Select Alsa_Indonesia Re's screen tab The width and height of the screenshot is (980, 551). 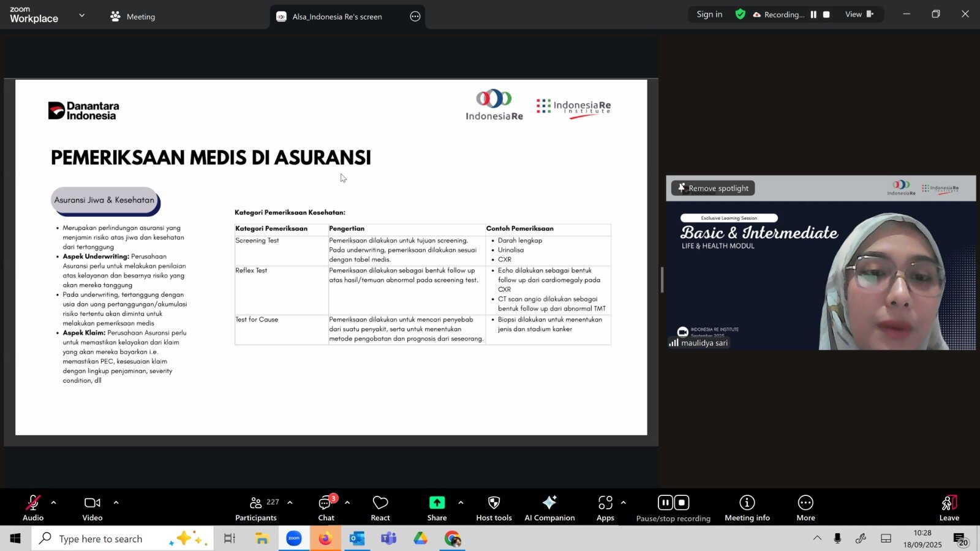337,17
